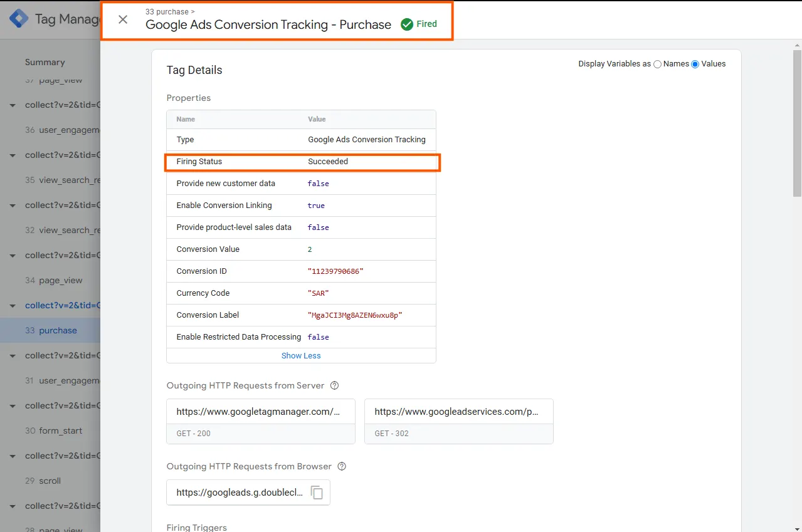Collapse the collect request above 29 scroll

tap(13, 456)
